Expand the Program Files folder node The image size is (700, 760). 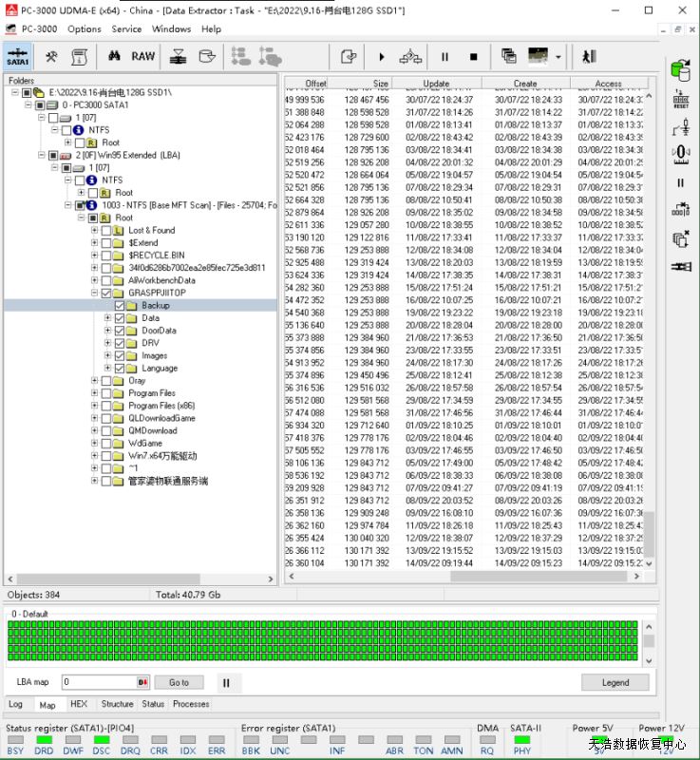pos(94,393)
